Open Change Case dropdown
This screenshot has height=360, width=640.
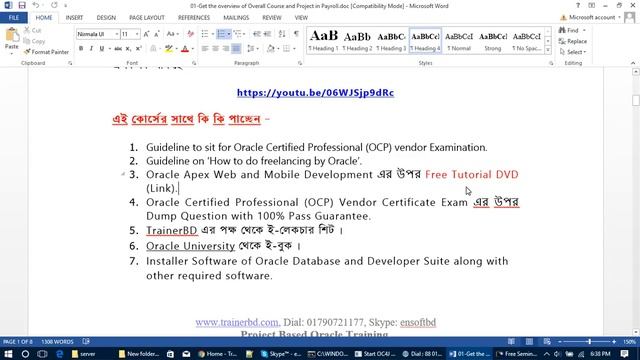point(173,34)
